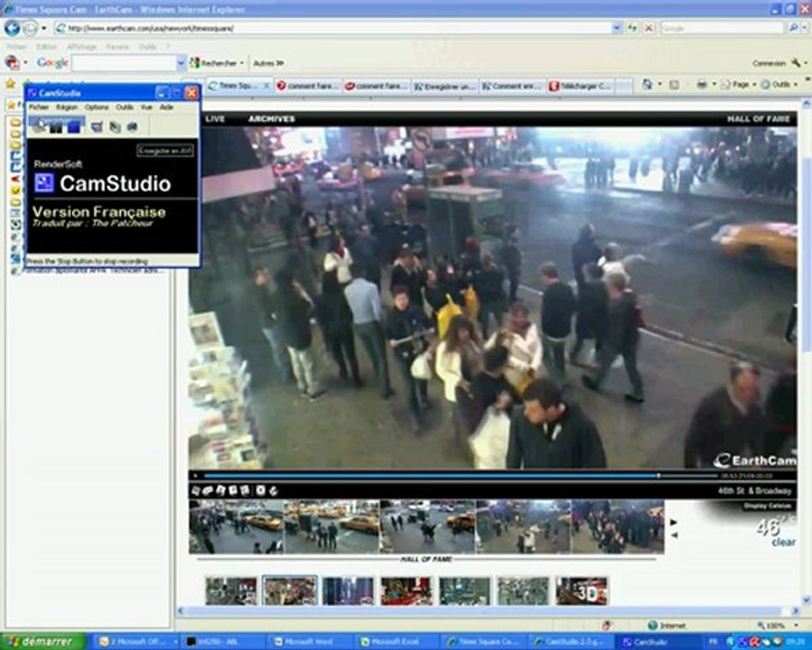Select the ARCHIVES tab on EarthCam
The width and height of the screenshot is (812, 650).
coord(272,118)
